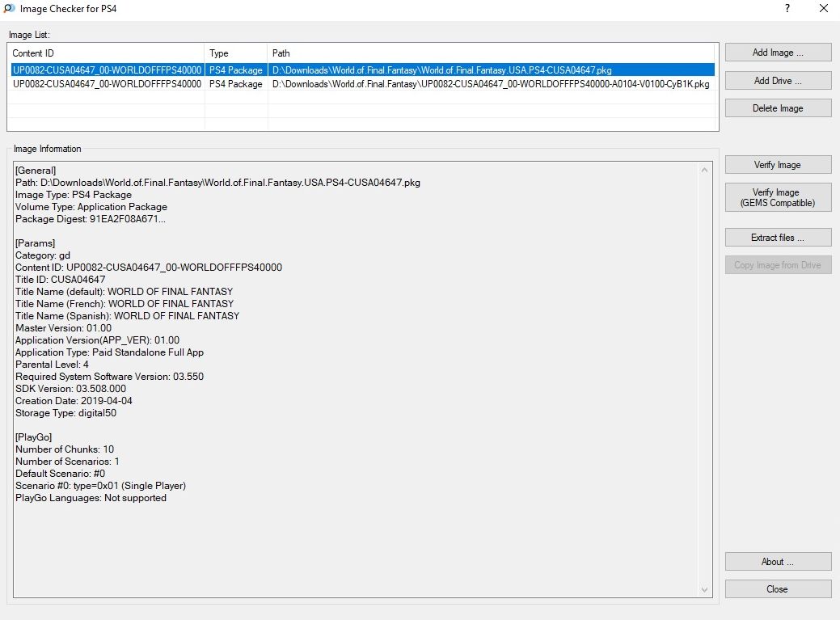Click the scroll down arrow in Image Information
840x620 pixels.
[704, 590]
